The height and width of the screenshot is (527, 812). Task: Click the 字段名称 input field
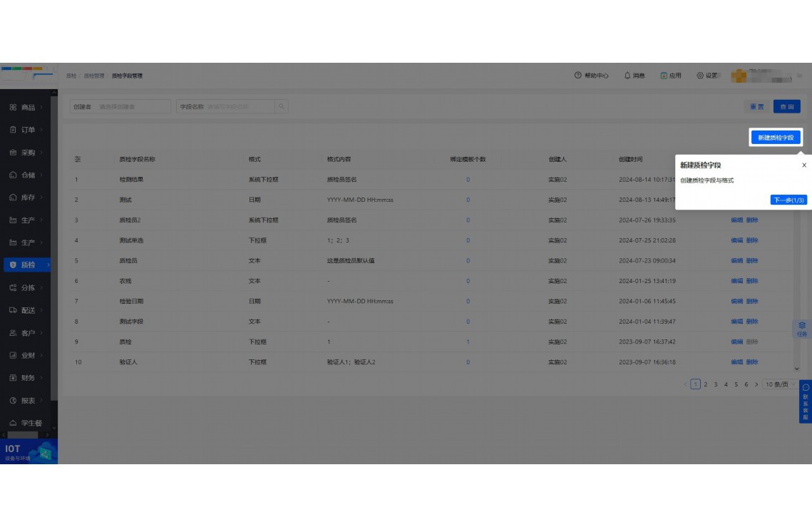[239, 106]
